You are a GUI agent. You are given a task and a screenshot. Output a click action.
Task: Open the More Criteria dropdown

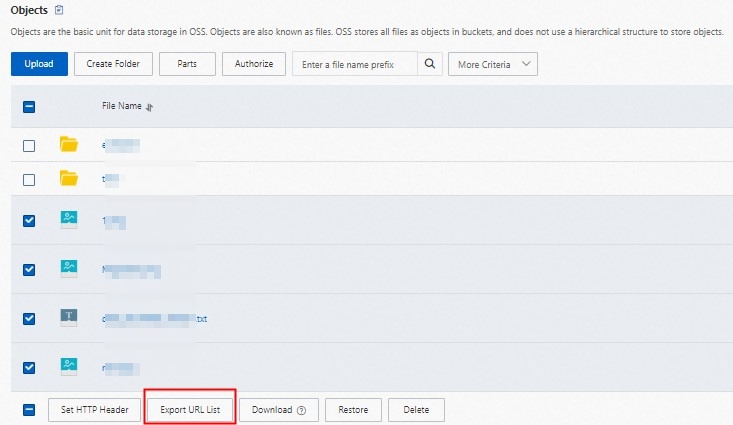493,64
